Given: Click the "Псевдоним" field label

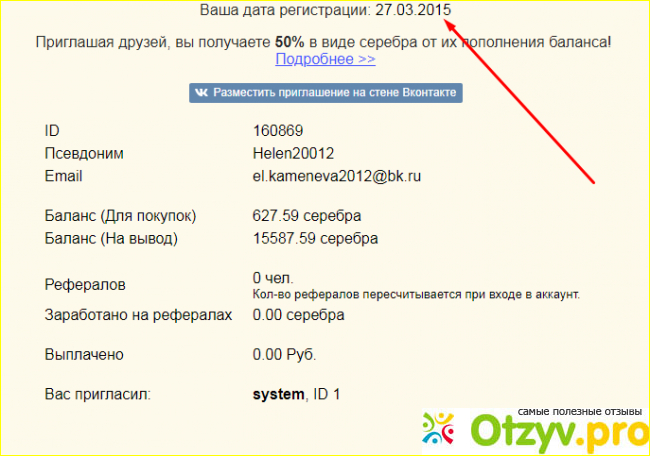Looking at the screenshot, I should pos(91,153).
